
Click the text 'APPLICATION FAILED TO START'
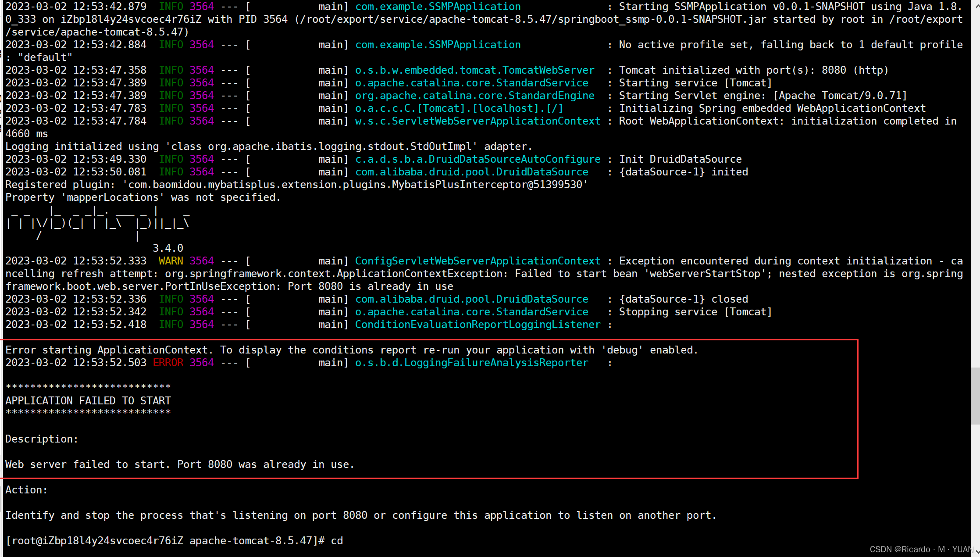(x=88, y=401)
